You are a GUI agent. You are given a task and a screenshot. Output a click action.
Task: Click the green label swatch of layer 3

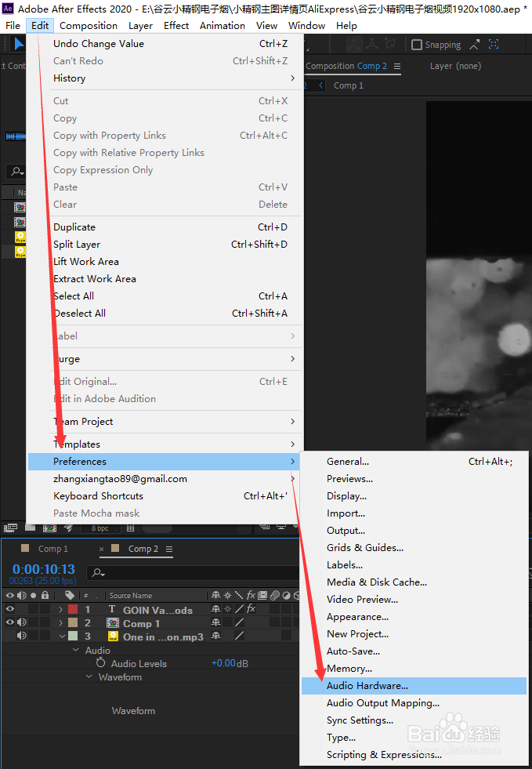point(73,636)
